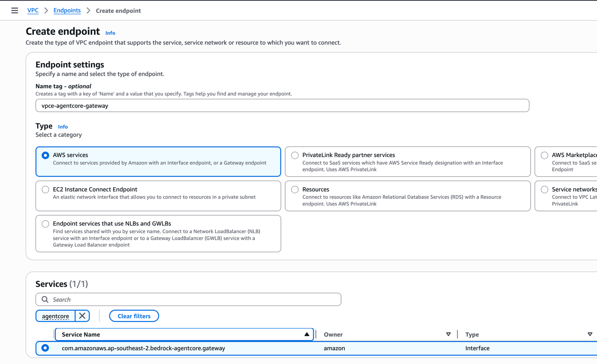Viewport: 597px width, 364px height.
Task: Navigate to Endpoints breadcrumb
Action: tap(67, 10)
